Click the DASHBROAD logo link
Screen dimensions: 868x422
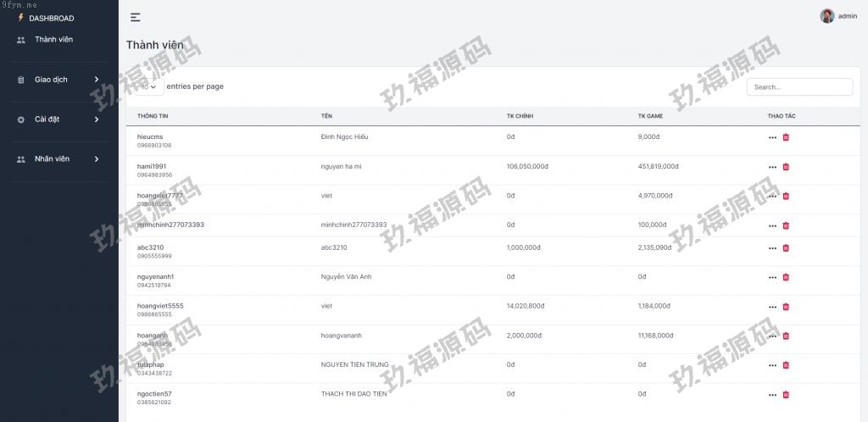pyautogui.click(x=51, y=18)
